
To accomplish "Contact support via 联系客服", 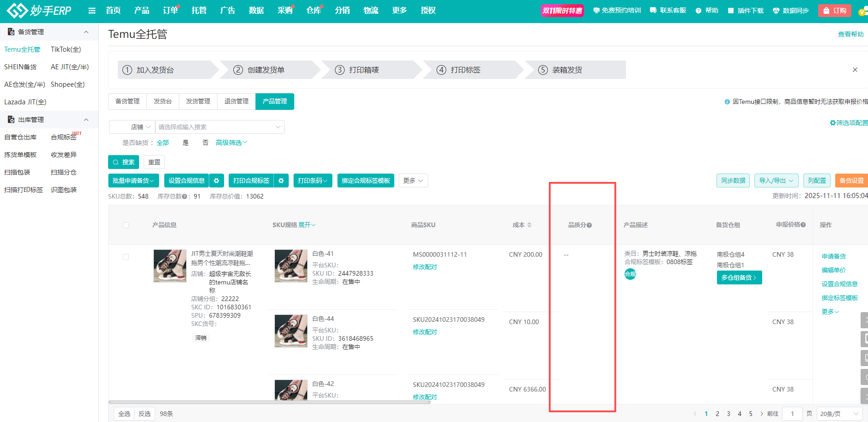I will 668,10.
